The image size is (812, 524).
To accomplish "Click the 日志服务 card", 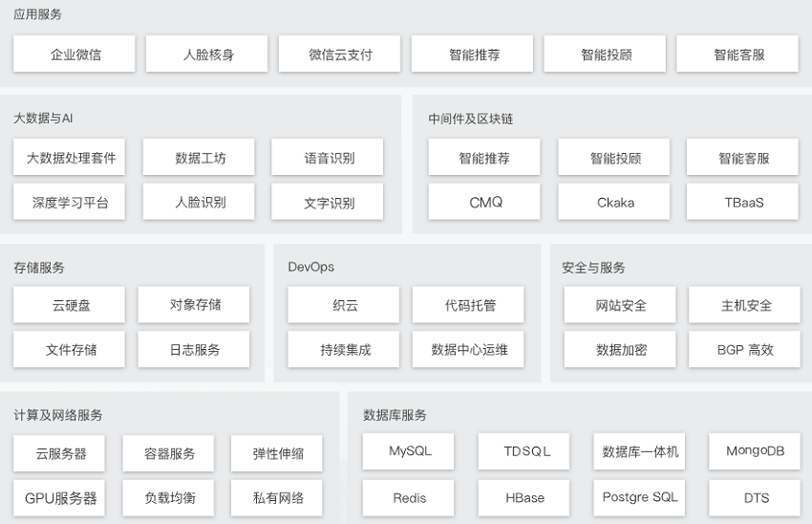I will (x=194, y=349).
